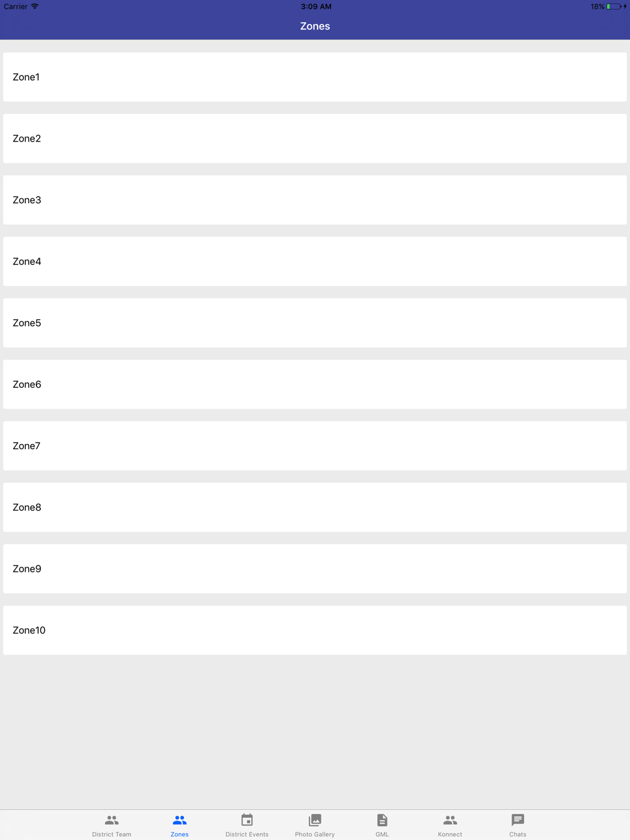Tap the battery status icon

tap(614, 6)
